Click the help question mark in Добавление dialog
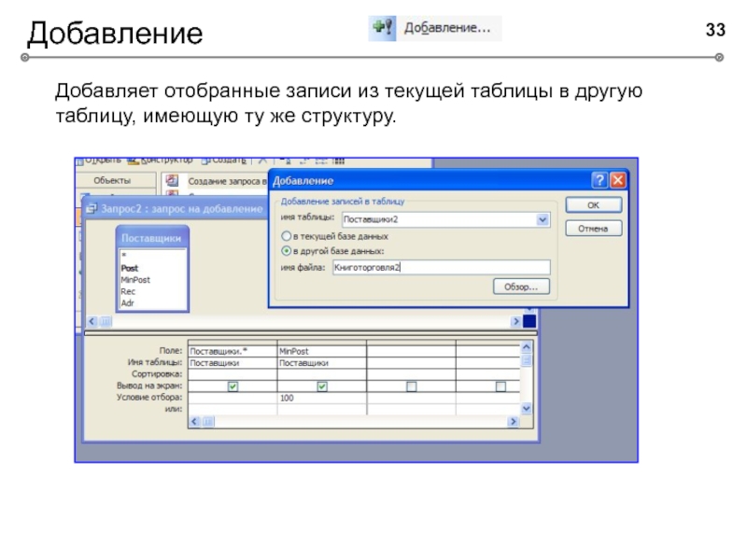Image resolution: width=747 pixels, height=560 pixels. 599,180
